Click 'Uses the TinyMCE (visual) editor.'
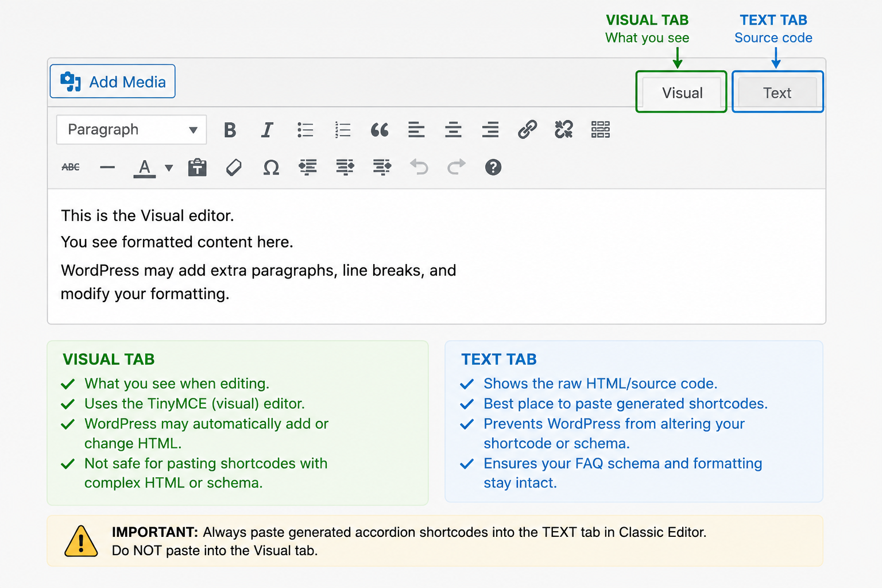882x588 pixels. click(195, 404)
